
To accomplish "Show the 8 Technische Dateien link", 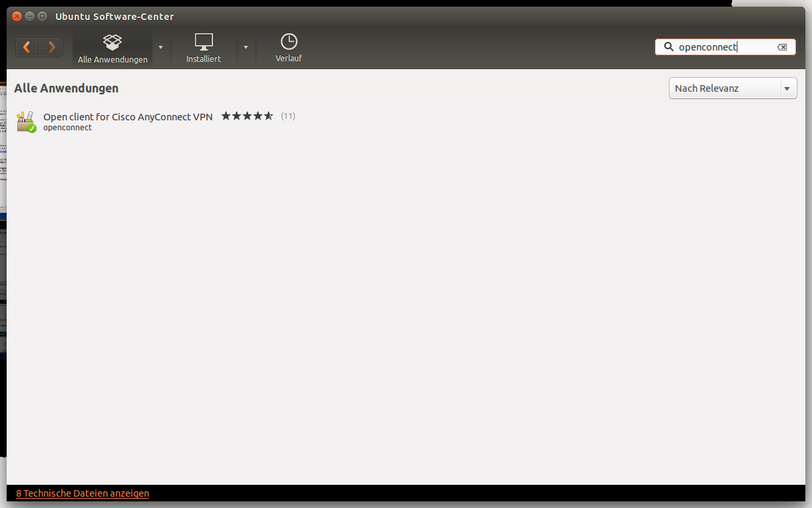I will 83,493.
